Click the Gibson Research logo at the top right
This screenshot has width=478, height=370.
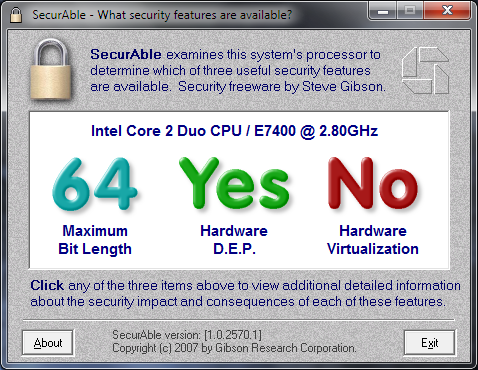coord(425,70)
